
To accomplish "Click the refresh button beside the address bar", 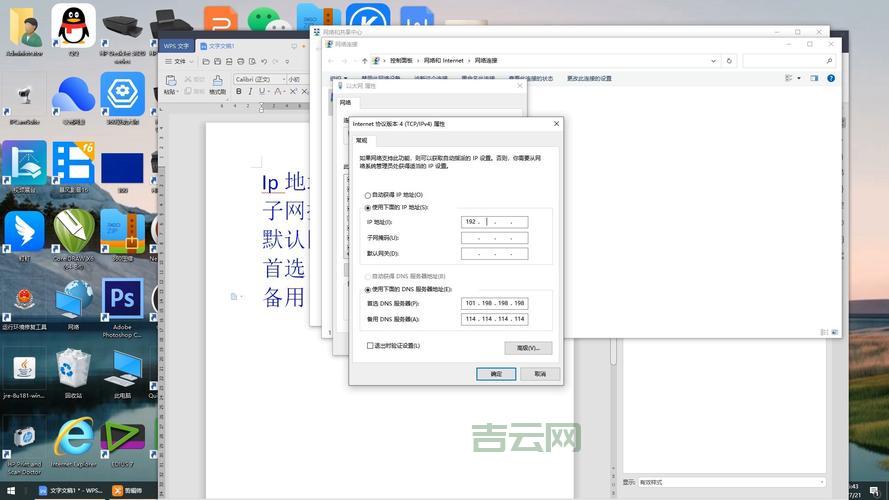I will 729,61.
